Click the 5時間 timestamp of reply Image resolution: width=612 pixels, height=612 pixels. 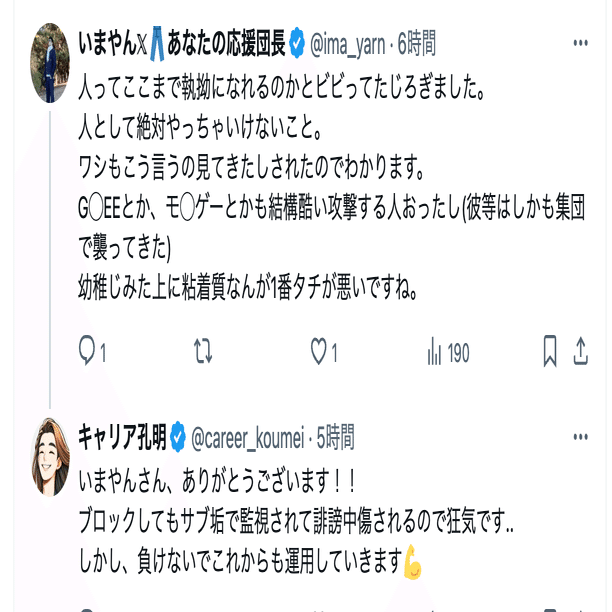336,437
